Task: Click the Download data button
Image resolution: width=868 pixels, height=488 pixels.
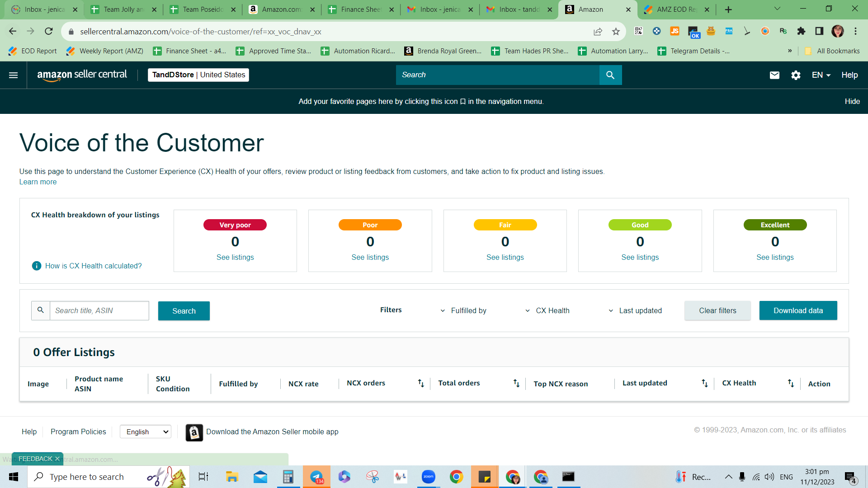Action: pyautogui.click(x=798, y=310)
